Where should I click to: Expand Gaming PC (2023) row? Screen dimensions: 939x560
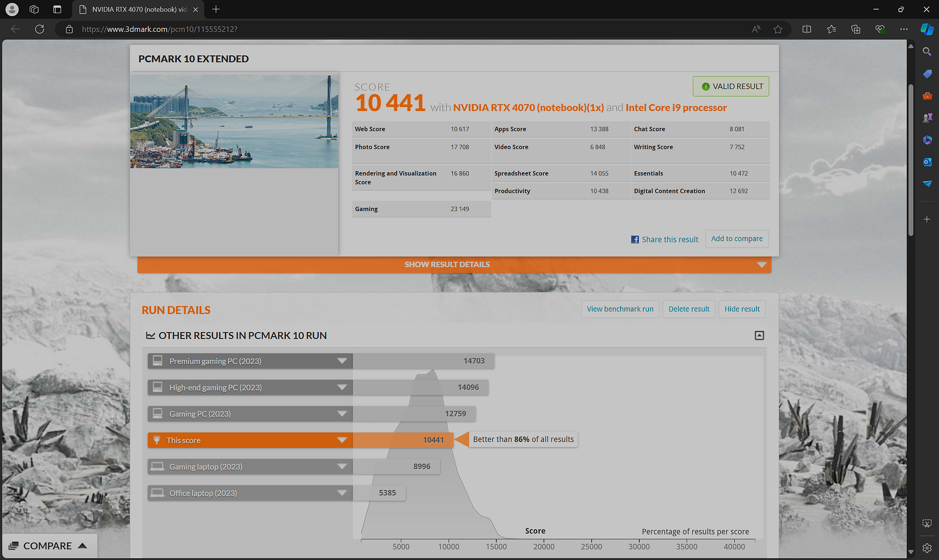250,414
